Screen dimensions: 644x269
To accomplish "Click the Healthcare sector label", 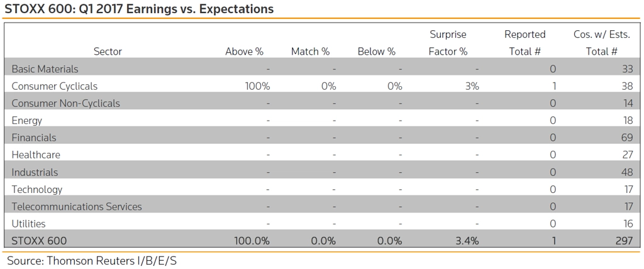I will coord(36,155).
